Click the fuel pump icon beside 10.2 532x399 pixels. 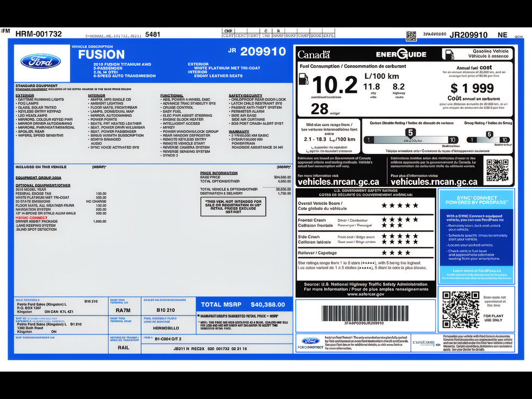303,79
